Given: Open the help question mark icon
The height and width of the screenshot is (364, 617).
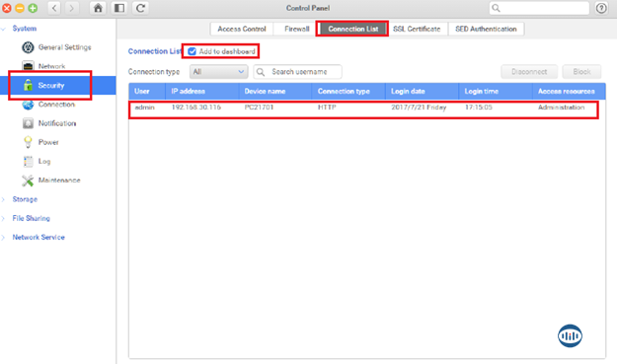Looking at the screenshot, I should (x=601, y=8).
